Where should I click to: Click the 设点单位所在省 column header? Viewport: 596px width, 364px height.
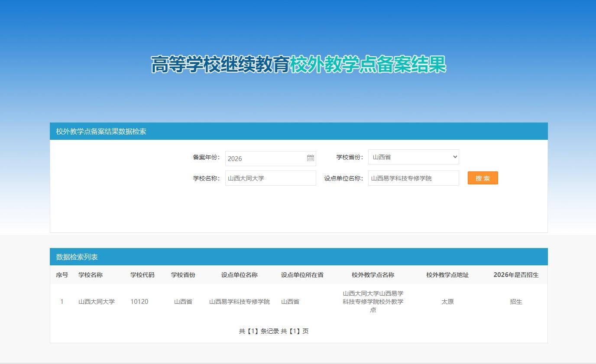coord(302,275)
